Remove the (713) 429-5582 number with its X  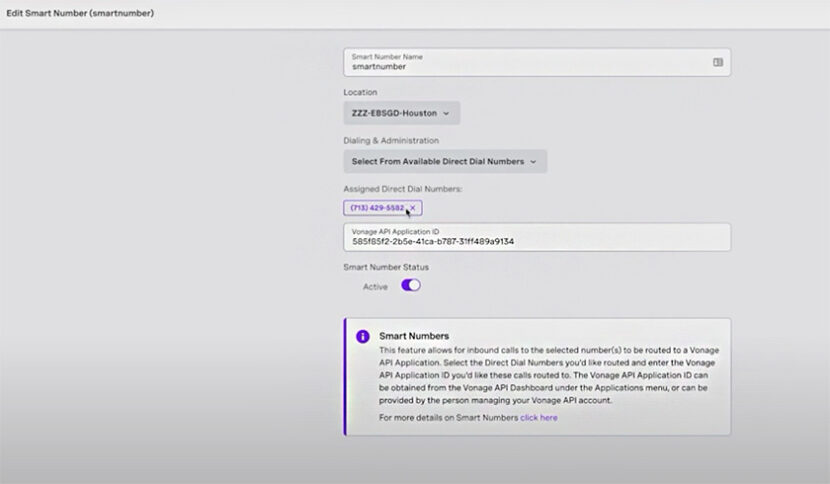413,208
